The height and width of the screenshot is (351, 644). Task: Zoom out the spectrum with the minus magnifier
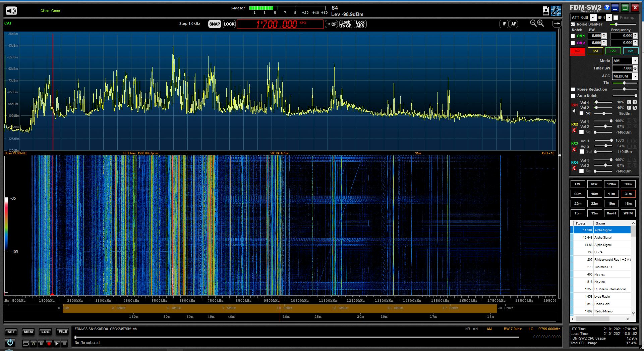pos(533,23)
